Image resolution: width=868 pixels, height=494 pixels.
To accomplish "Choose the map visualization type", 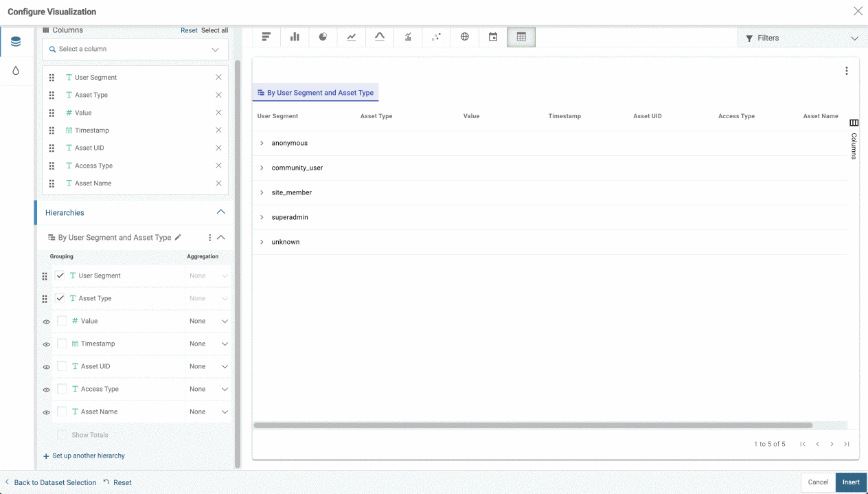I will [464, 36].
